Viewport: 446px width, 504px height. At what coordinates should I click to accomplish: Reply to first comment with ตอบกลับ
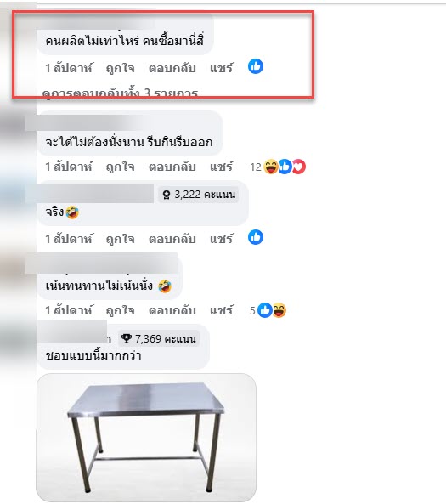tap(172, 68)
